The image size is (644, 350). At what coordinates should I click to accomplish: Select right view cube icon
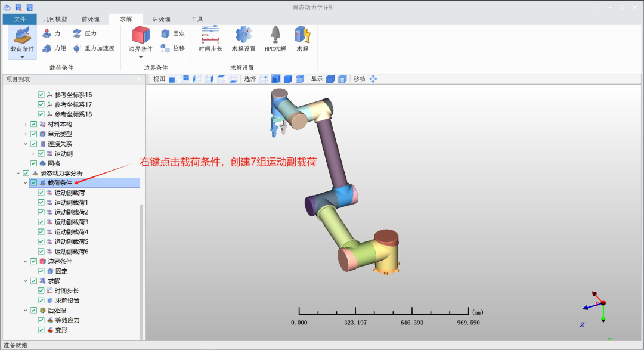click(x=209, y=79)
